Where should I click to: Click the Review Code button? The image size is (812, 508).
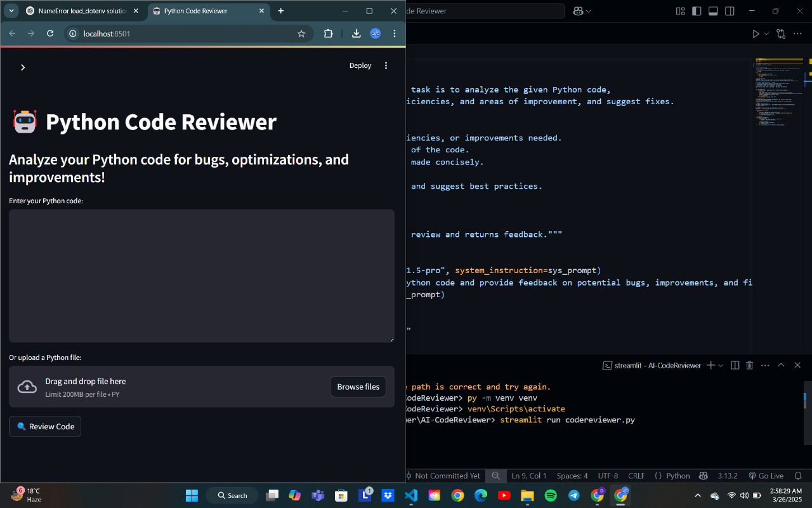click(45, 427)
